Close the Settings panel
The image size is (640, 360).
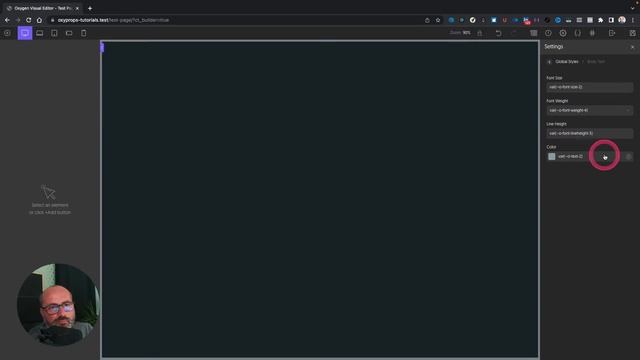click(632, 47)
